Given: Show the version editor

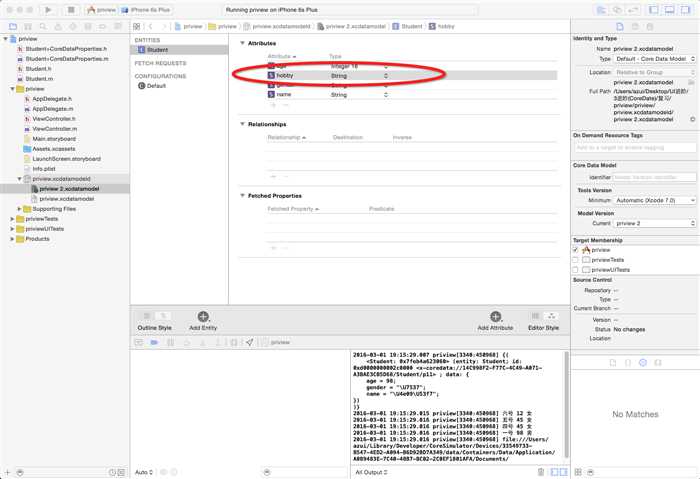Looking at the screenshot, I should pos(633,10).
